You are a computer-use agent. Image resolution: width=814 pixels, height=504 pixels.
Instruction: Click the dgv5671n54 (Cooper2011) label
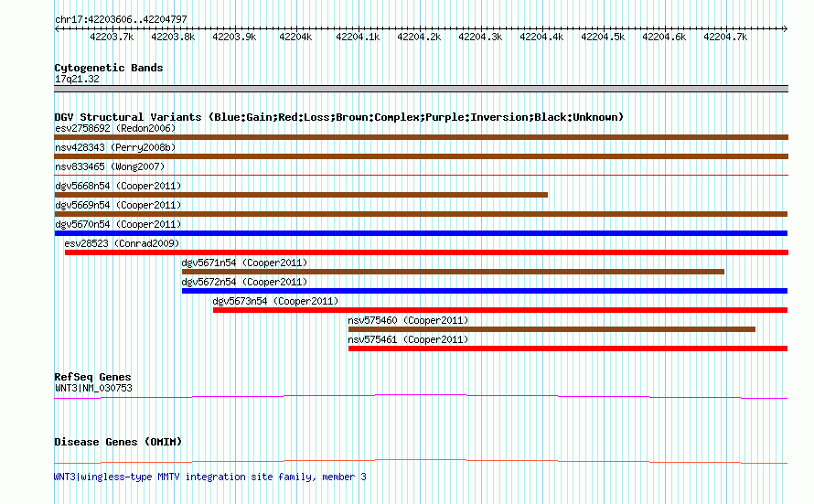244,263
